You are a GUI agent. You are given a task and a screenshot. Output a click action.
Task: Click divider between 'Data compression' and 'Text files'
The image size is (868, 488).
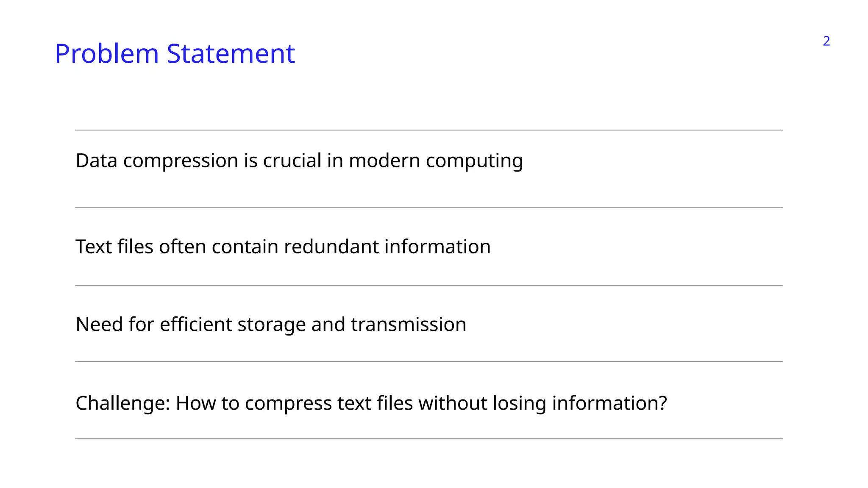(428, 207)
